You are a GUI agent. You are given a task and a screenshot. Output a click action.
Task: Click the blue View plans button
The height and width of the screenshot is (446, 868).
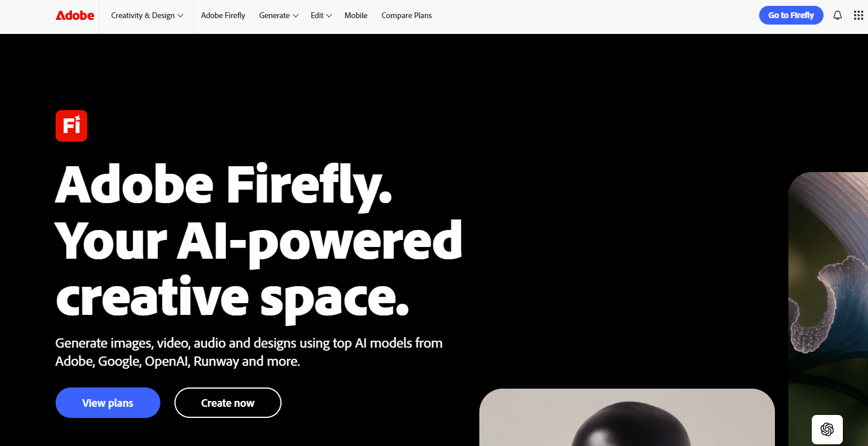[x=108, y=403]
